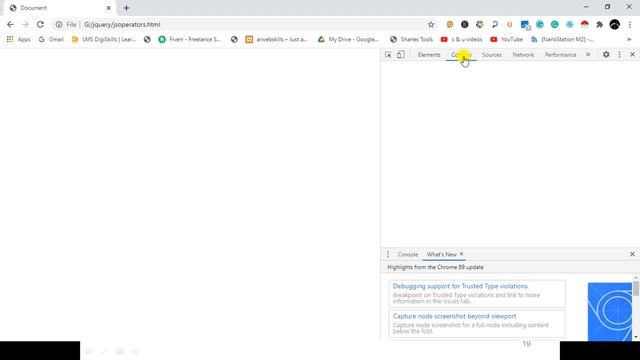Image resolution: width=640 pixels, height=360 pixels.
Task: Open the Apps bookmark shortcut
Action: (18, 39)
